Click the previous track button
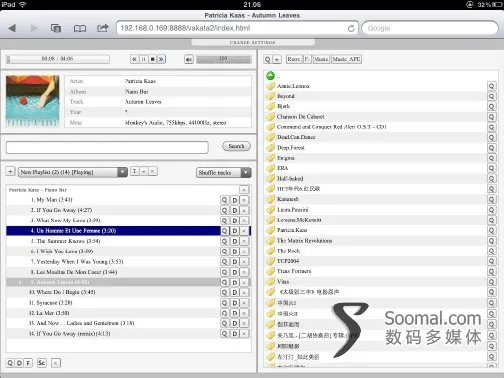This screenshot has width=504, height=378. tap(134, 59)
